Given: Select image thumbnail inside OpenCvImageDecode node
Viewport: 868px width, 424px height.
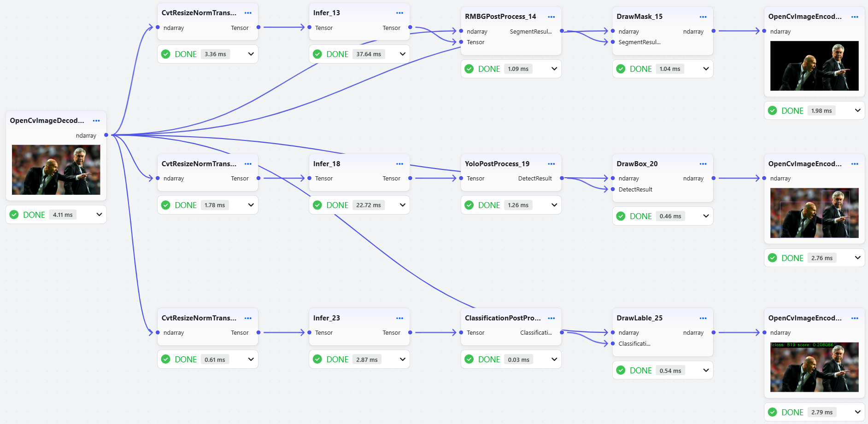Looking at the screenshot, I should pos(56,170).
